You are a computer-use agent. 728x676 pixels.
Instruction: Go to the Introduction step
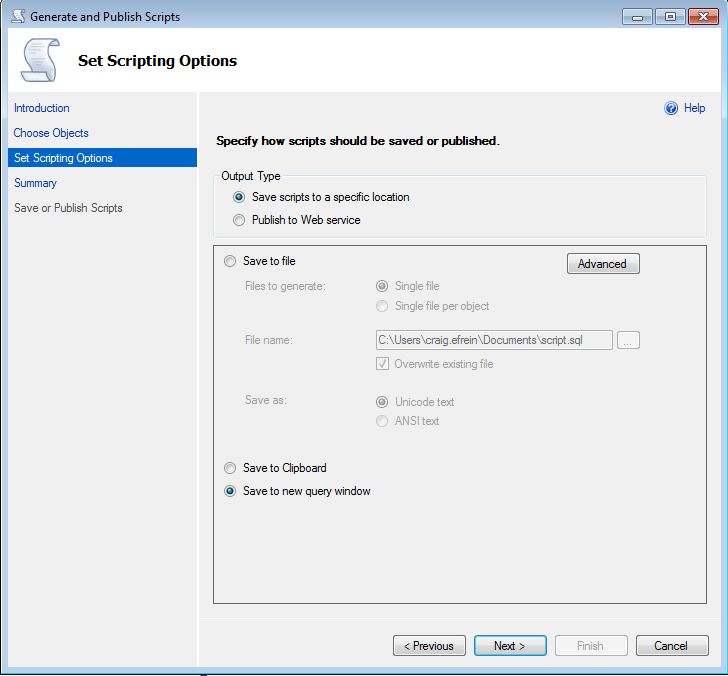[41, 108]
